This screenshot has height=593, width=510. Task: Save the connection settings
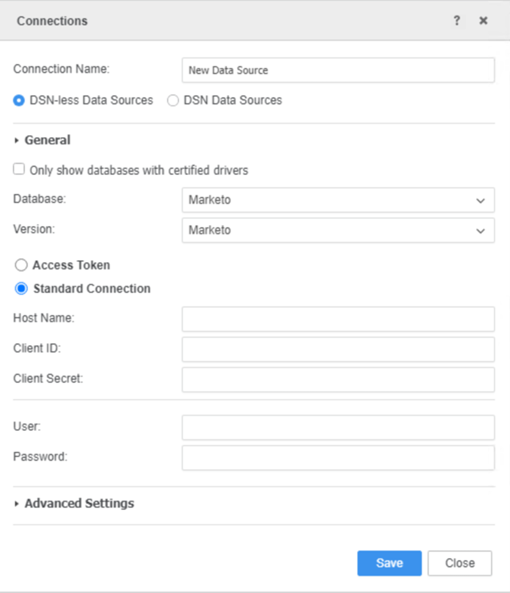point(389,563)
